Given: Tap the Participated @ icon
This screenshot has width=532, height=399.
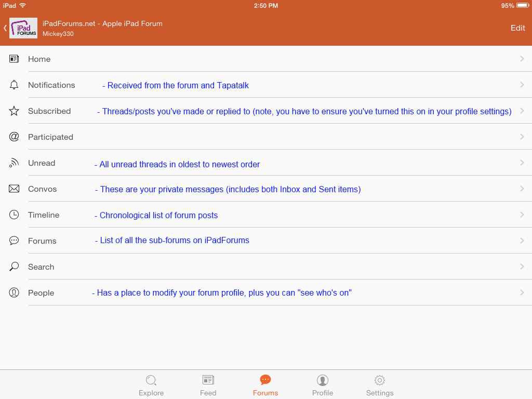Looking at the screenshot, I should tap(14, 137).
